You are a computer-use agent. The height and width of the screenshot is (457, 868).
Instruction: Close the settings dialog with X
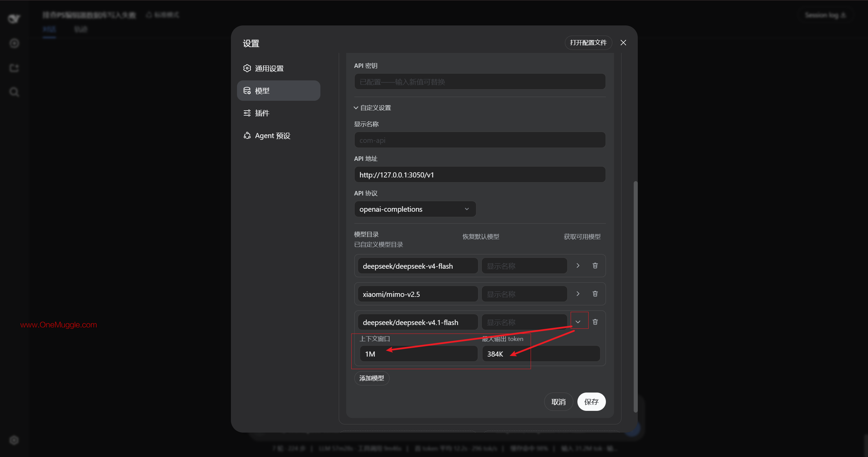[623, 42]
